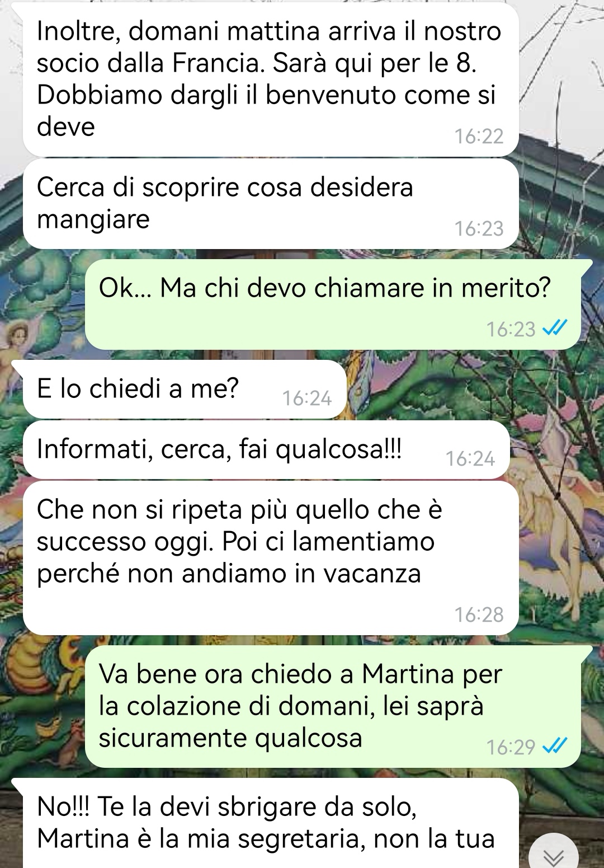Click the 16:23 time under 'Cerca di scoprire' message
Screen dimensions: 604x868
479,228
